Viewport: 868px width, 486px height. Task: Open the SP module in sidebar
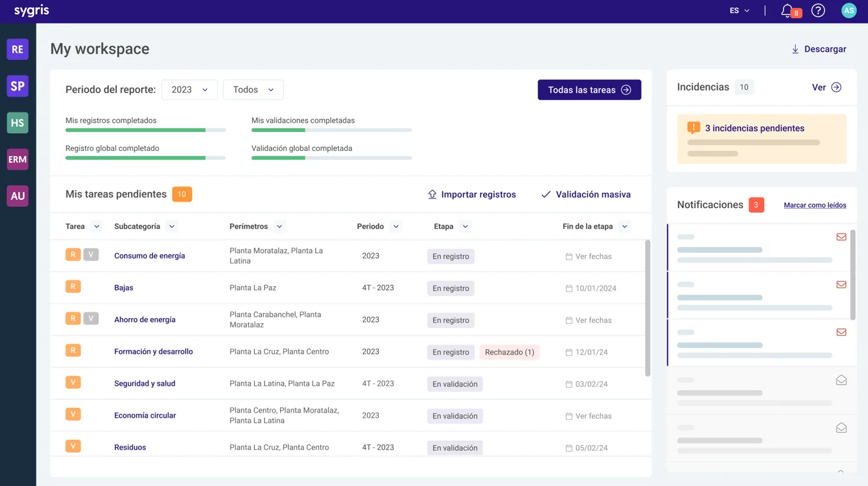[x=18, y=86]
